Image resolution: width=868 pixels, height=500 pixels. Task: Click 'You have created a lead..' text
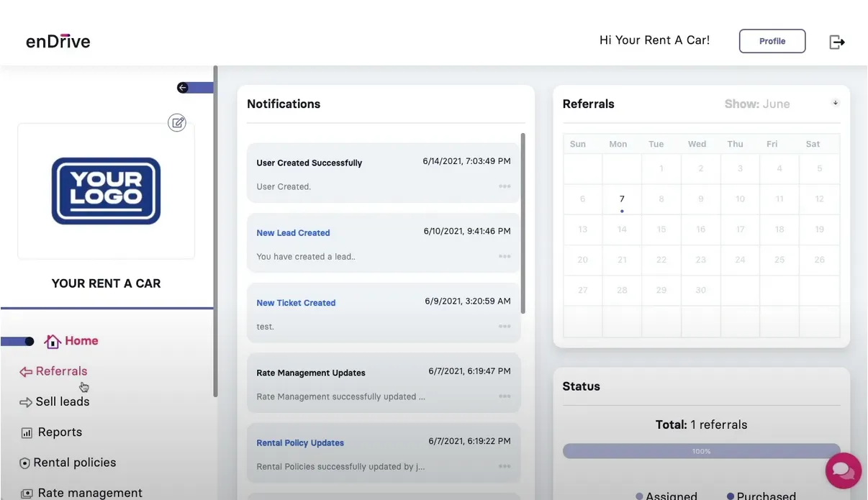306,257
